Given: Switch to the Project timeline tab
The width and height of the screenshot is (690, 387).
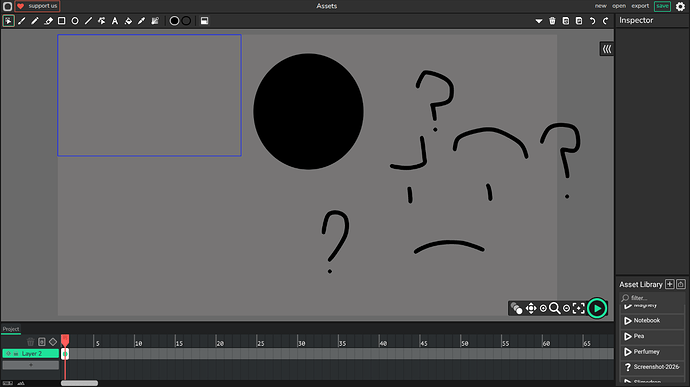Looking at the screenshot, I should [x=11, y=329].
